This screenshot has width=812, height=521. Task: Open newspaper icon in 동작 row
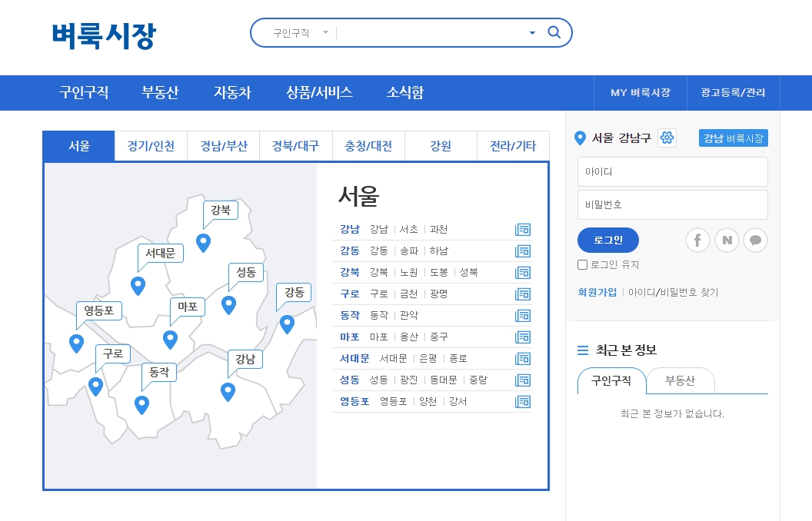[523, 316]
